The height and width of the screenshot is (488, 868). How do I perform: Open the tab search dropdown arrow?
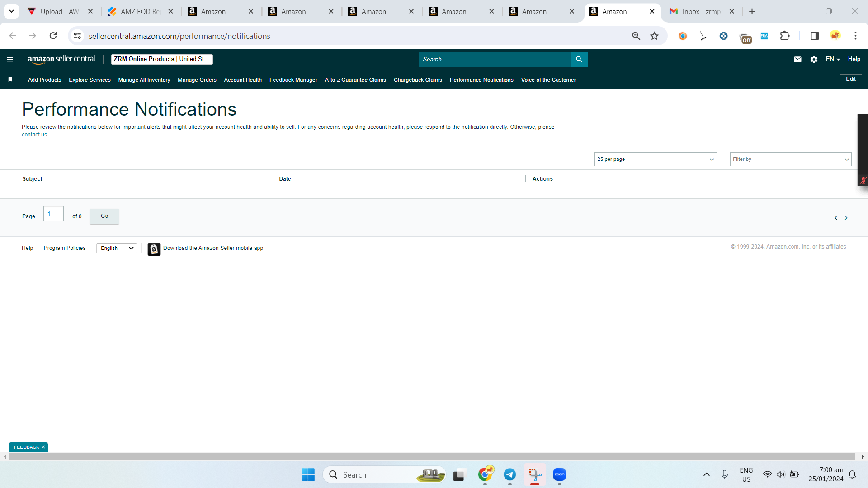tap(11, 11)
